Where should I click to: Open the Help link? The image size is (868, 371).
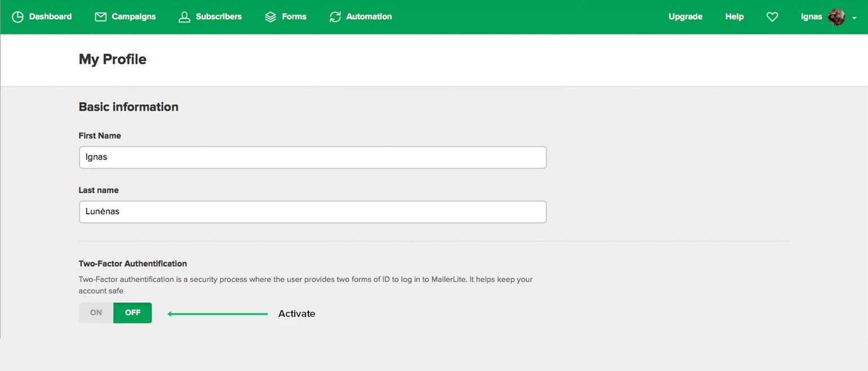(x=734, y=17)
